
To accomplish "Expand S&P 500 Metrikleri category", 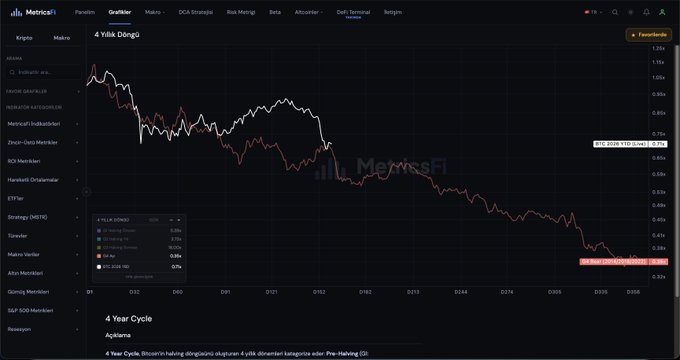I will pyautogui.click(x=42, y=311).
